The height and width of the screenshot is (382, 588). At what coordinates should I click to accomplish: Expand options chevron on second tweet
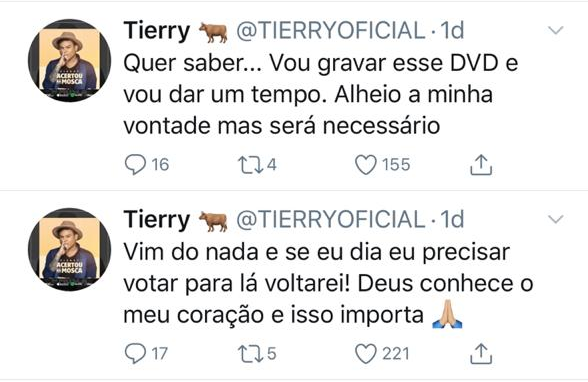tap(556, 219)
